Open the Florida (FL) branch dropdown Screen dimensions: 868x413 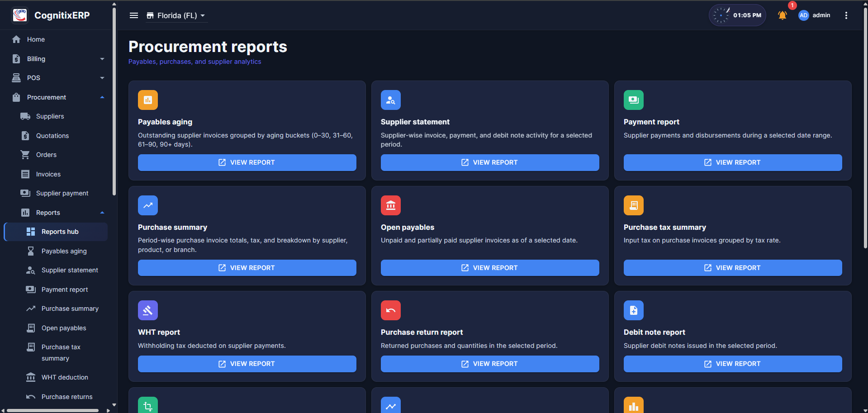[176, 15]
